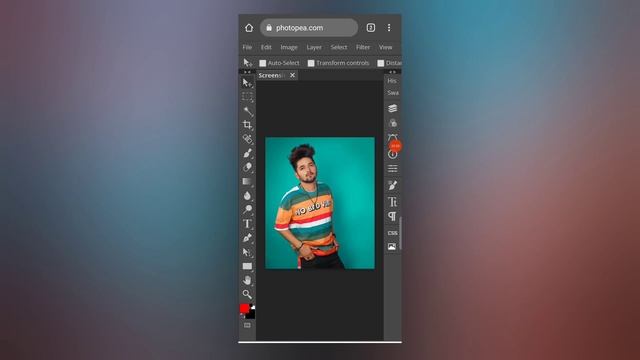Select the Hand tool
The height and width of the screenshot is (360, 640).
(x=247, y=280)
